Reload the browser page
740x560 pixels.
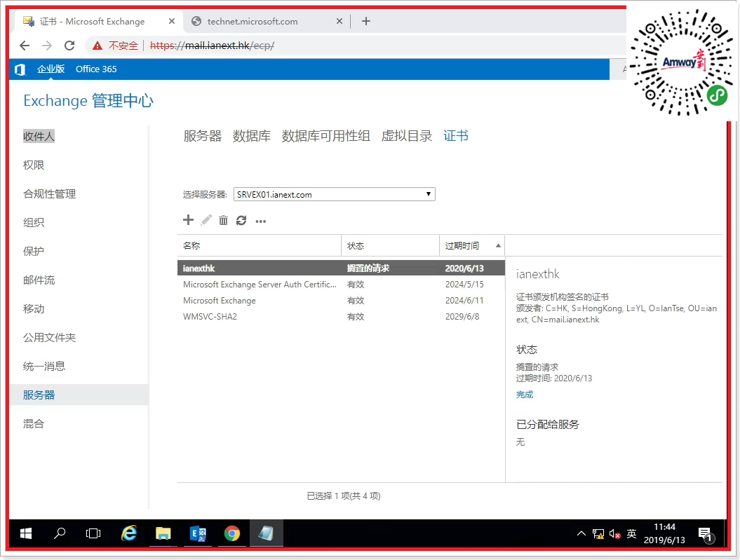pos(69,46)
